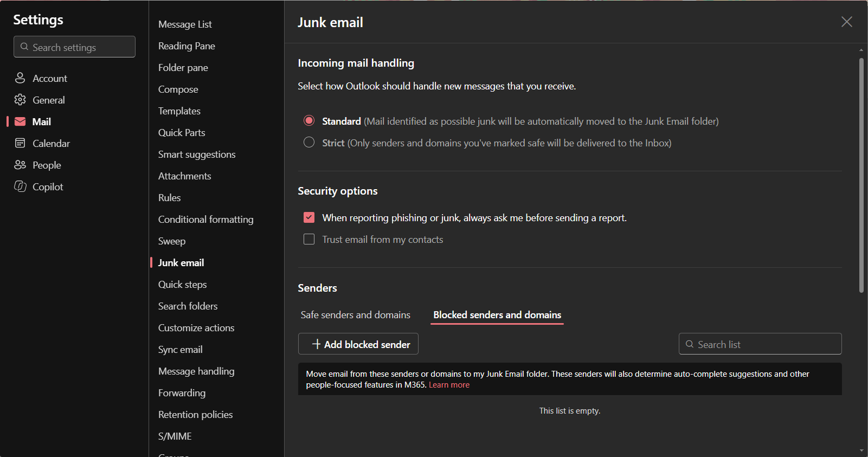
Task: Click the plus icon to add blocked sender
Action: point(317,344)
